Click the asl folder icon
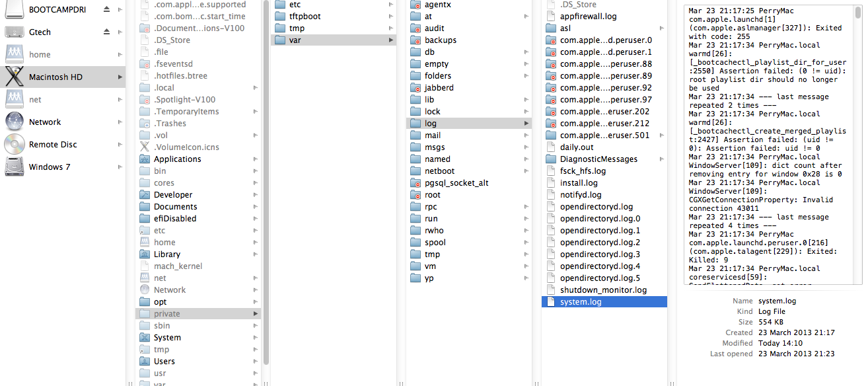Screen dimensions: 868x386 click(x=551, y=28)
